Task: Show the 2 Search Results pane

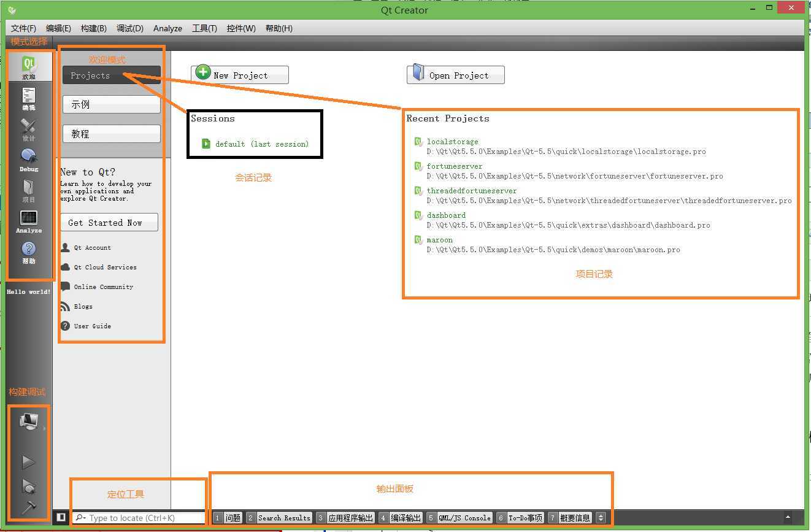Action: click(x=279, y=518)
